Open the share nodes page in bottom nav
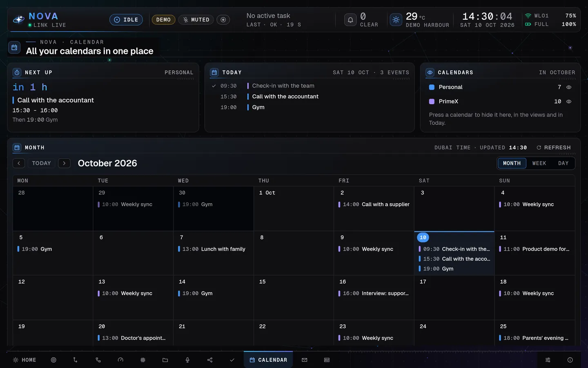This screenshot has height=368, width=588. (x=210, y=360)
